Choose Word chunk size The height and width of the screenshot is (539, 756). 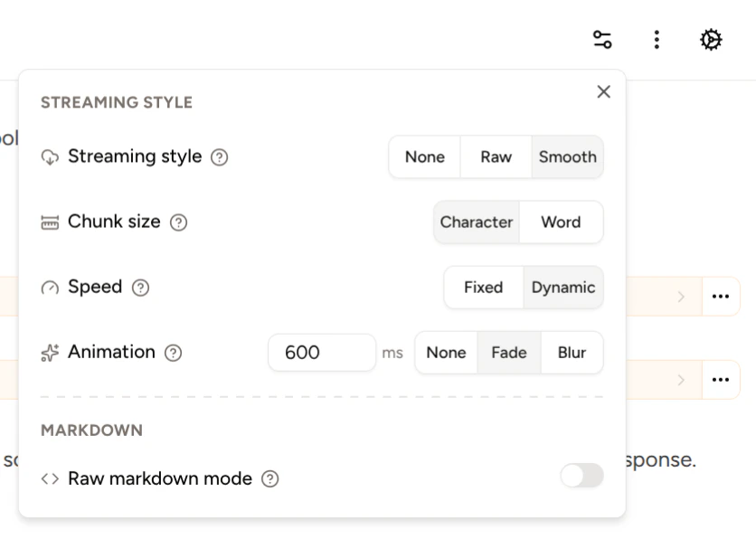pyautogui.click(x=561, y=222)
